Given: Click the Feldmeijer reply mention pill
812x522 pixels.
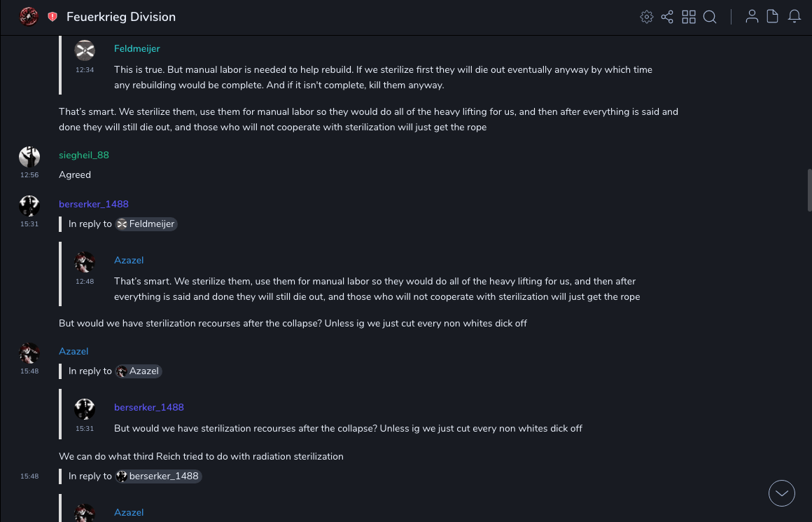Looking at the screenshot, I should [x=146, y=224].
